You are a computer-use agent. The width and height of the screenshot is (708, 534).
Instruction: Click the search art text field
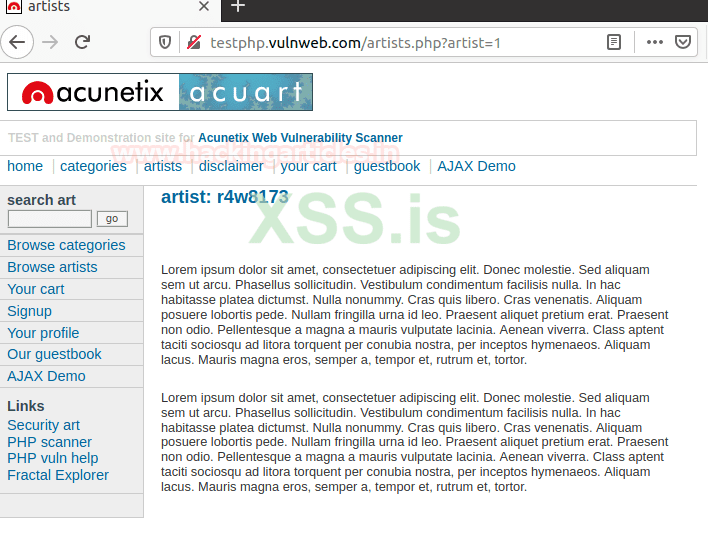(50, 219)
